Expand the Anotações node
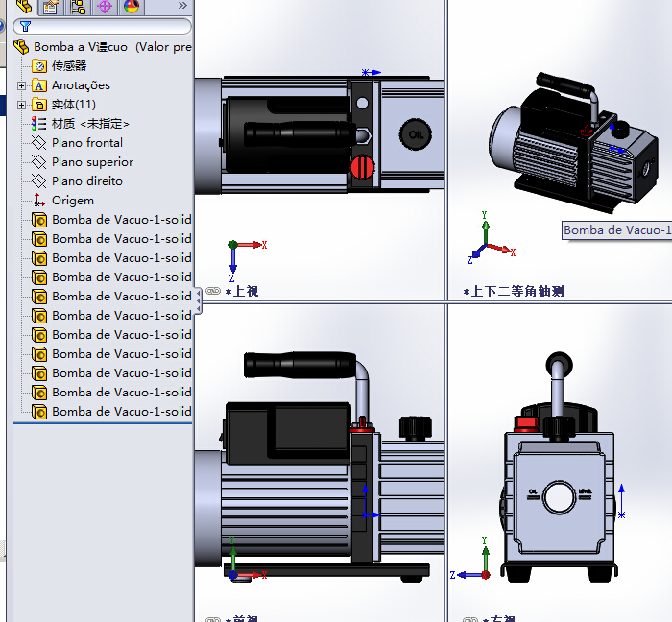The height and width of the screenshot is (622, 672). pos(21,85)
